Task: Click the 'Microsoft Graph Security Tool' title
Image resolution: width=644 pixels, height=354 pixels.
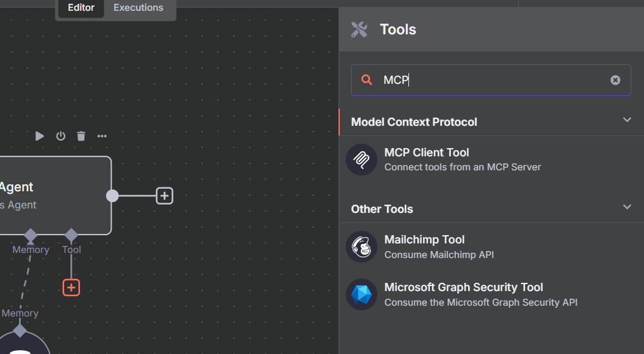Action: click(464, 287)
